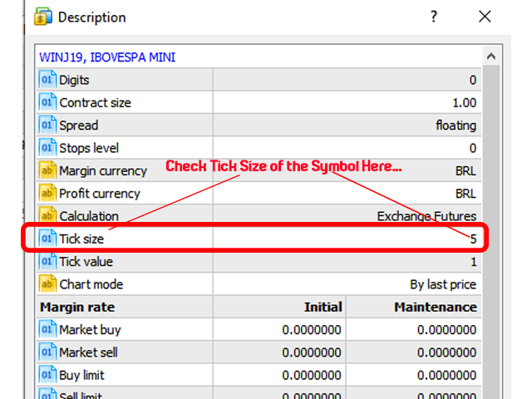Click the Stops level row icon
The width and height of the screenshot is (532, 399).
(47, 148)
